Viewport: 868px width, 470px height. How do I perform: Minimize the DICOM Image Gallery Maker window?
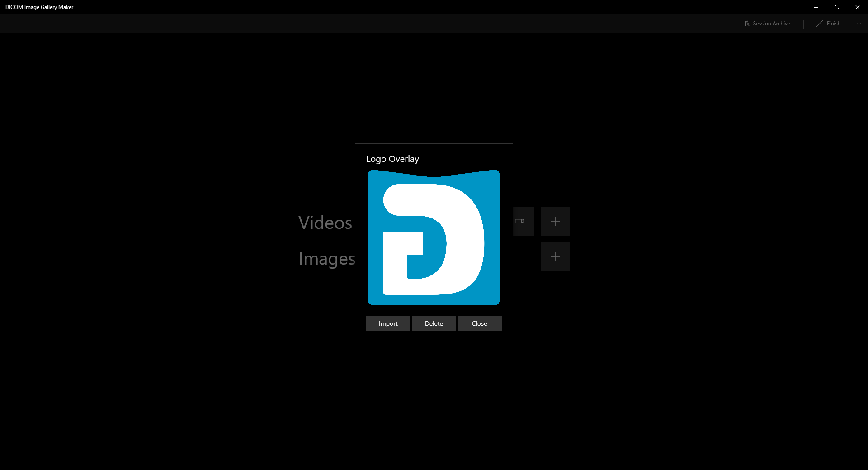(x=816, y=7)
